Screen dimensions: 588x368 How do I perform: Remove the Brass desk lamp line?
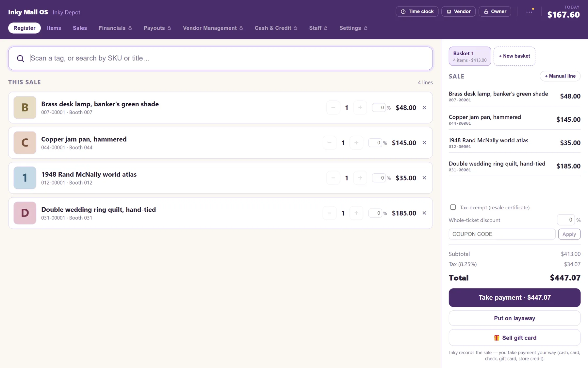pos(424,108)
